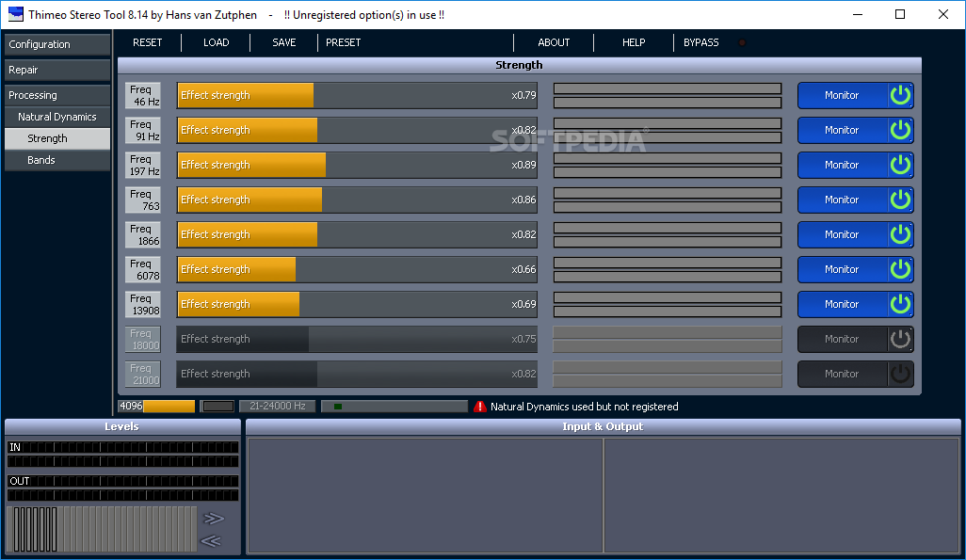Click the backward double-arrow levels icon

[x=211, y=541]
